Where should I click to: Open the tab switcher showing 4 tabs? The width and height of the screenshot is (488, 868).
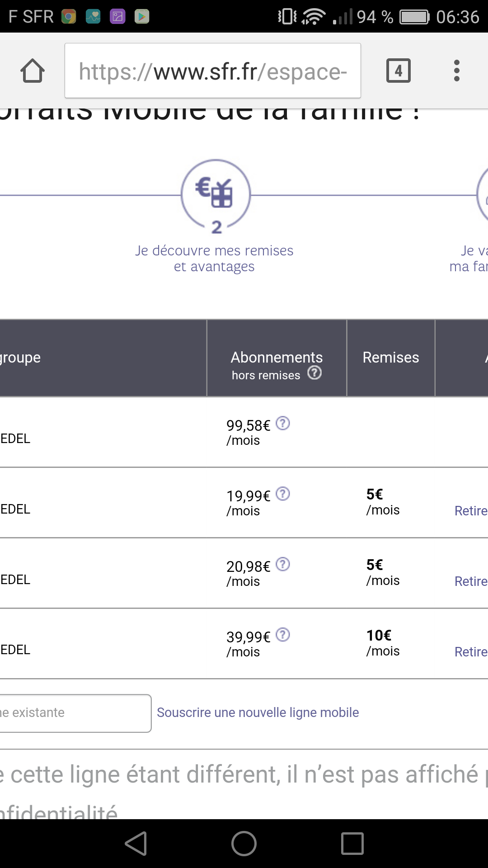398,71
